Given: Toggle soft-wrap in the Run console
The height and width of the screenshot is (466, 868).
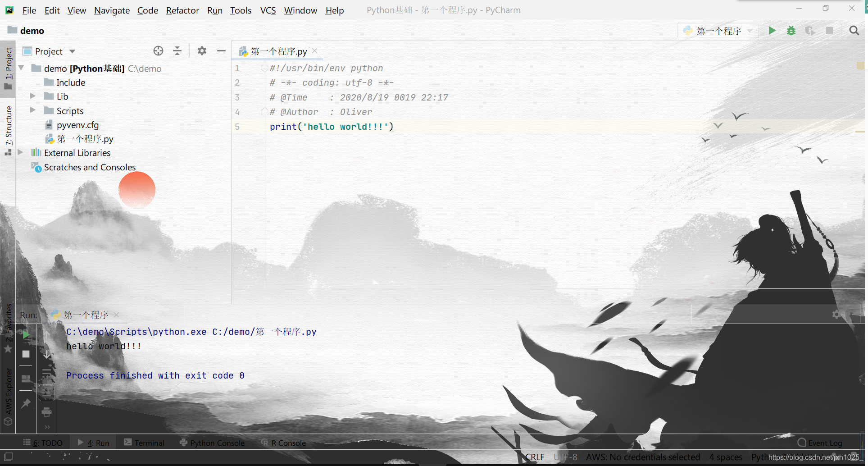Looking at the screenshot, I should tap(47, 374).
